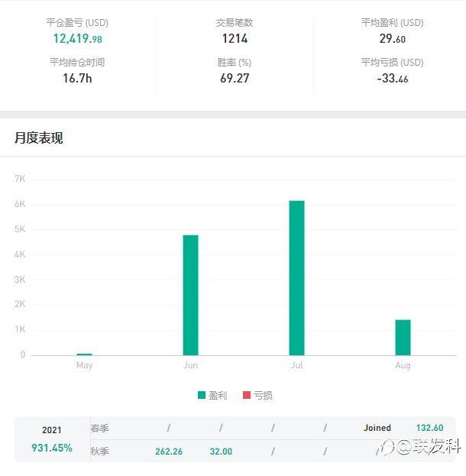The width and height of the screenshot is (466, 476).
Task: Click the May axis label
Action: [x=84, y=365]
